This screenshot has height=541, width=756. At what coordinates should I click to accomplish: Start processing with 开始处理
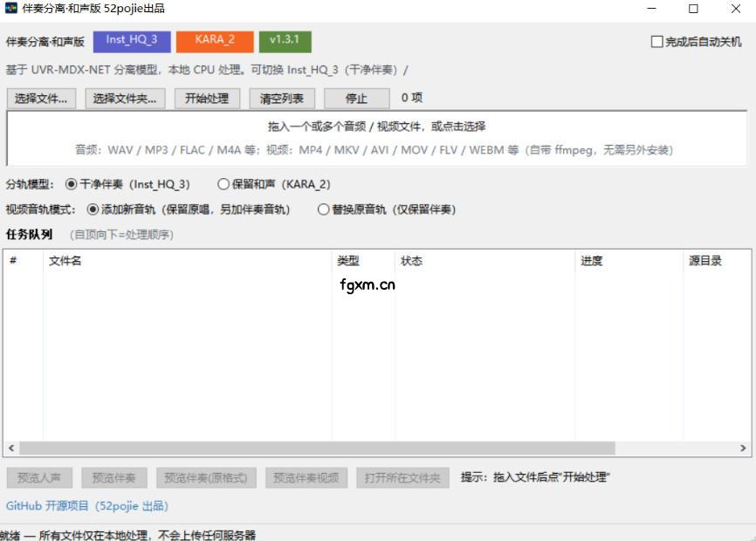(207, 99)
